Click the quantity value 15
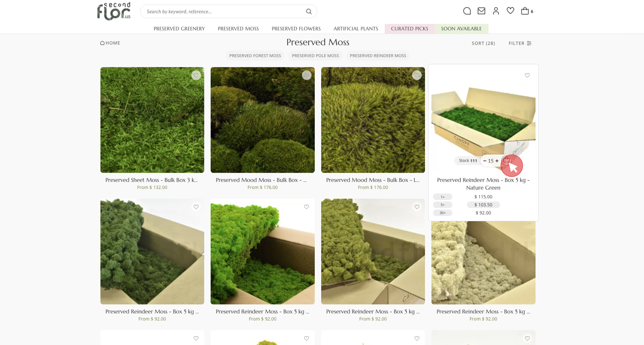Viewport: 644px width, 345px height. [x=491, y=161]
